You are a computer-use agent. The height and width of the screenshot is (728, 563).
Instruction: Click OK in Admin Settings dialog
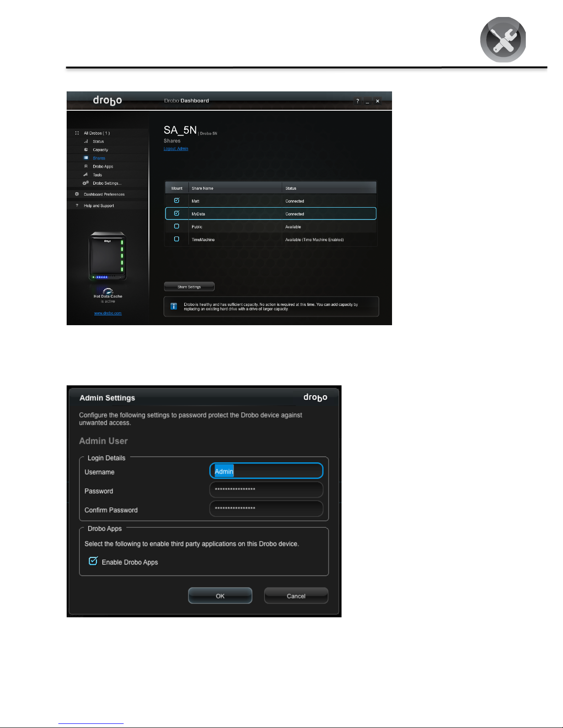[x=220, y=596]
